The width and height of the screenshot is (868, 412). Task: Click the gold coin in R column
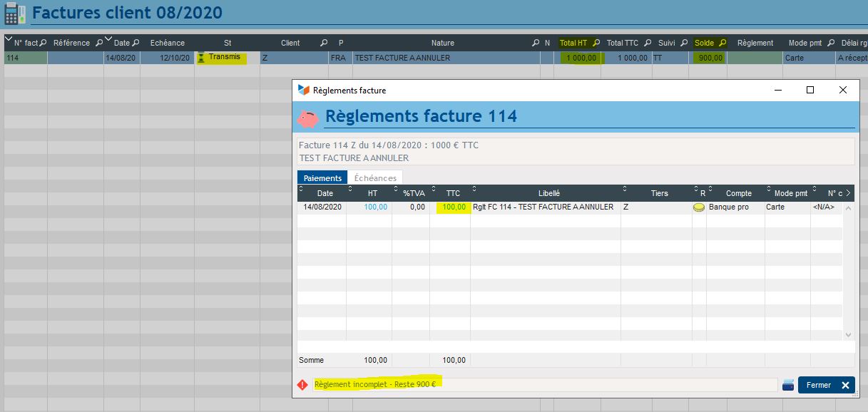(x=698, y=207)
